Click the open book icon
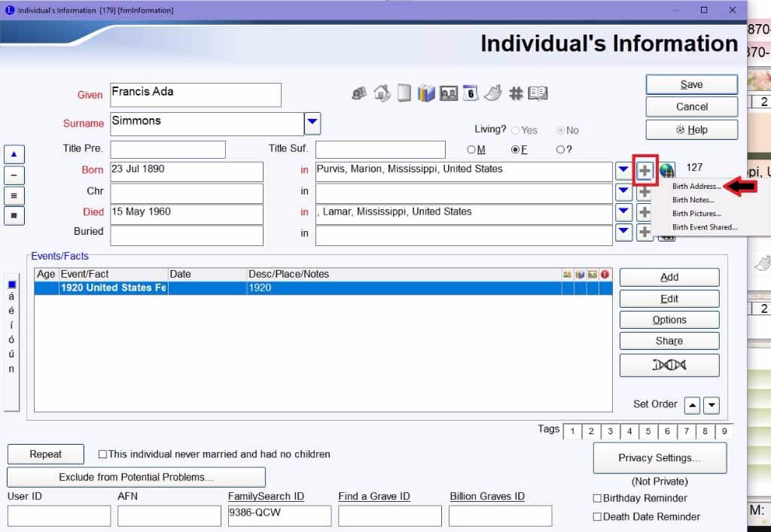Viewport: 771px width, 532px height. [538, 93]
